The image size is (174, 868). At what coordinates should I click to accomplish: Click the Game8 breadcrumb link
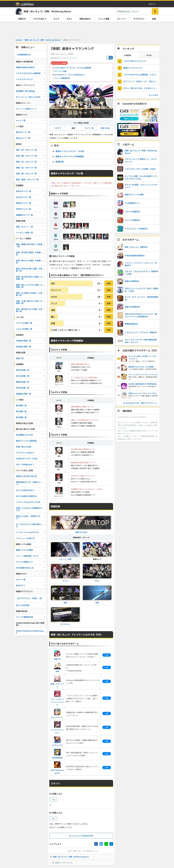[19, 40]
